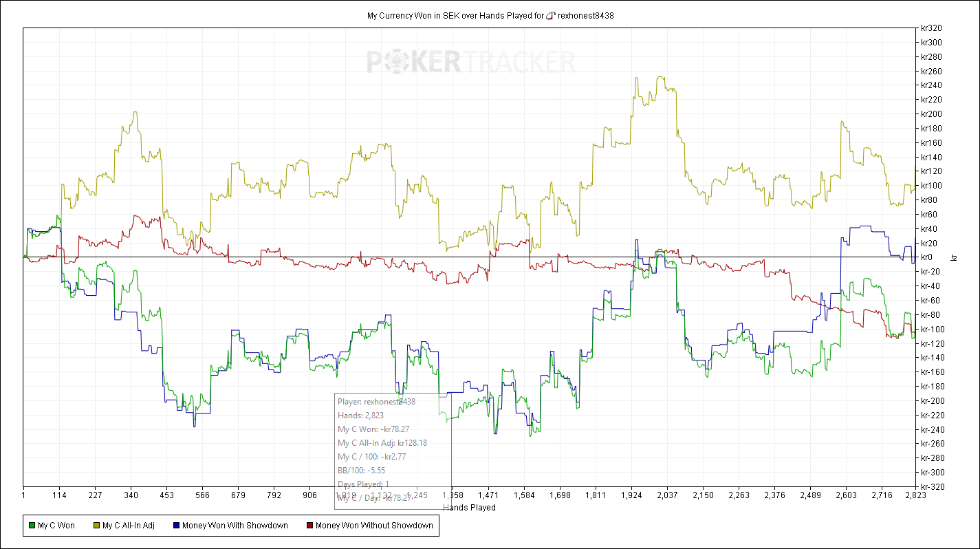980x549 pixels.
Task: Click the 2,823 hands x-axis label
Action: (915, 495)
